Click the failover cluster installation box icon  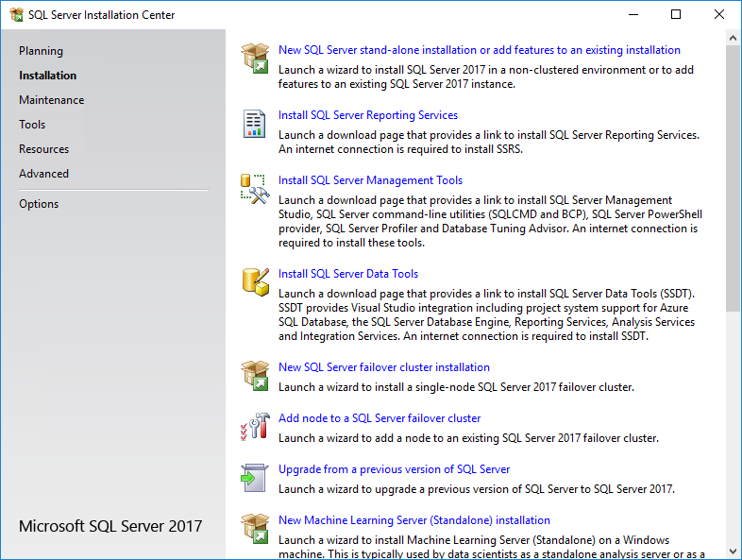[255, 376]
